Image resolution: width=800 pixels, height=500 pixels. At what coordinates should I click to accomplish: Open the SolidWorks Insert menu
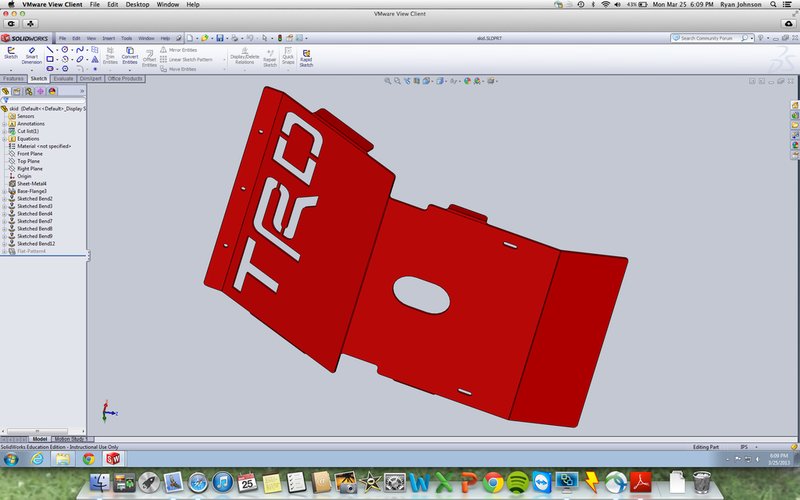108,38
